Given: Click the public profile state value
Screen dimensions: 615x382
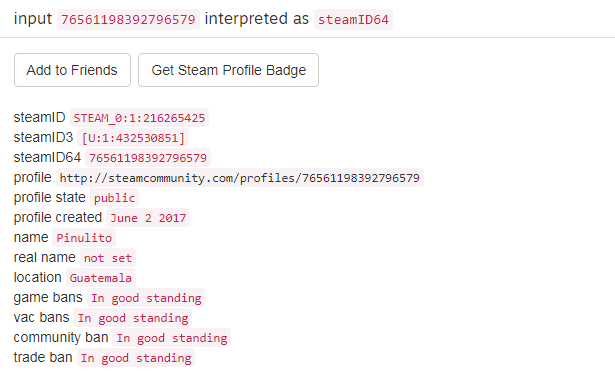Looking at the screenshot, I should pos(114,198).
